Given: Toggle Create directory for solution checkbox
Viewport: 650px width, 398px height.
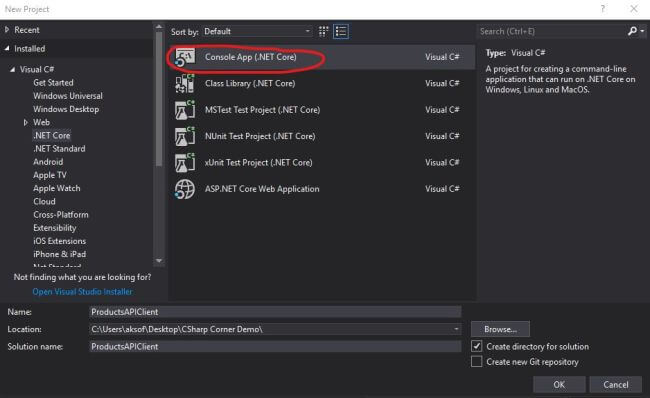Looking at the screenshot, I should (x=477, y=346).
